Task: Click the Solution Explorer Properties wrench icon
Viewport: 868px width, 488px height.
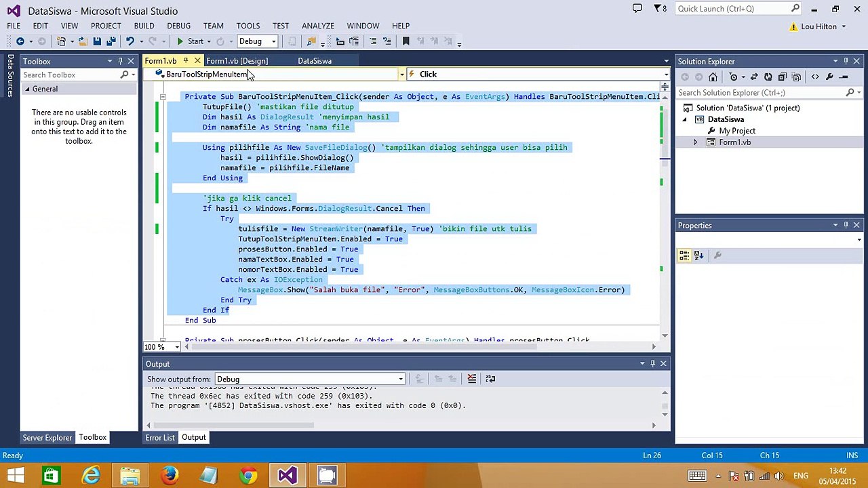Action: [x=829, y=77]
